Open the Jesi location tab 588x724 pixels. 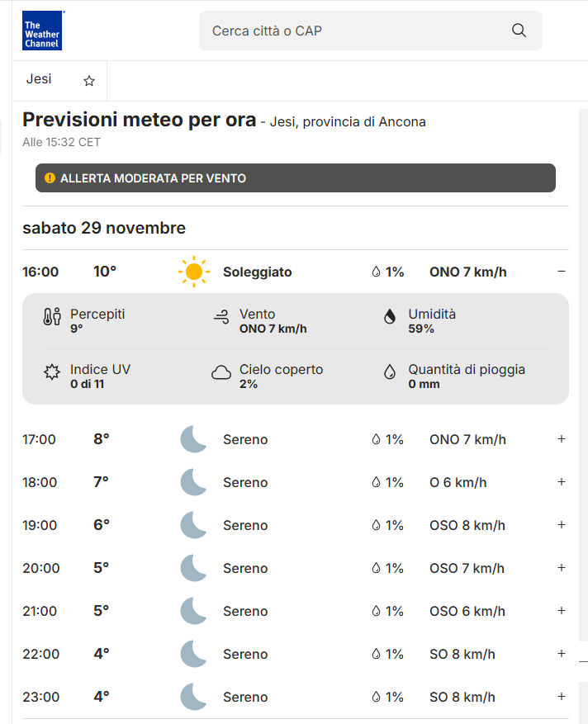(39, 79)
